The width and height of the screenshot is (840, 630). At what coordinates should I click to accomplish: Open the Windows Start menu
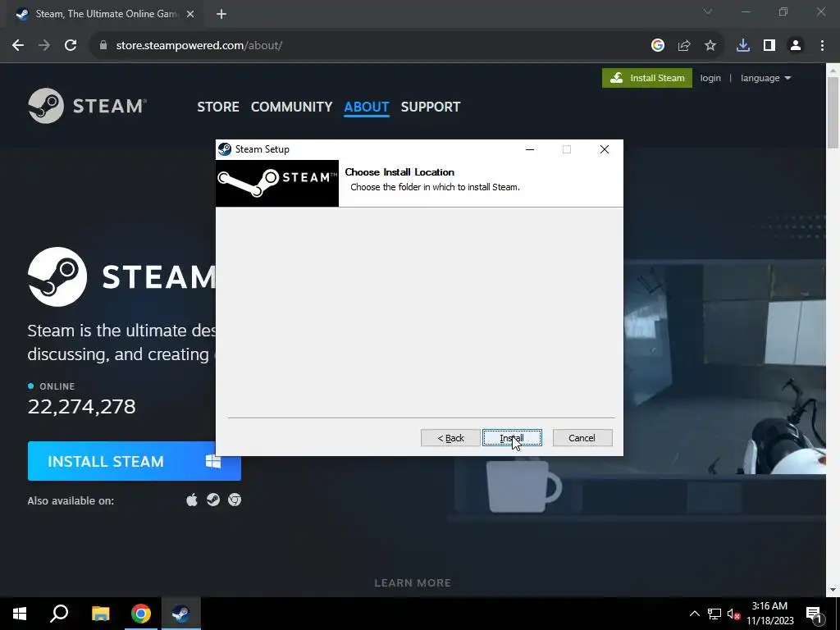(20, 614)
